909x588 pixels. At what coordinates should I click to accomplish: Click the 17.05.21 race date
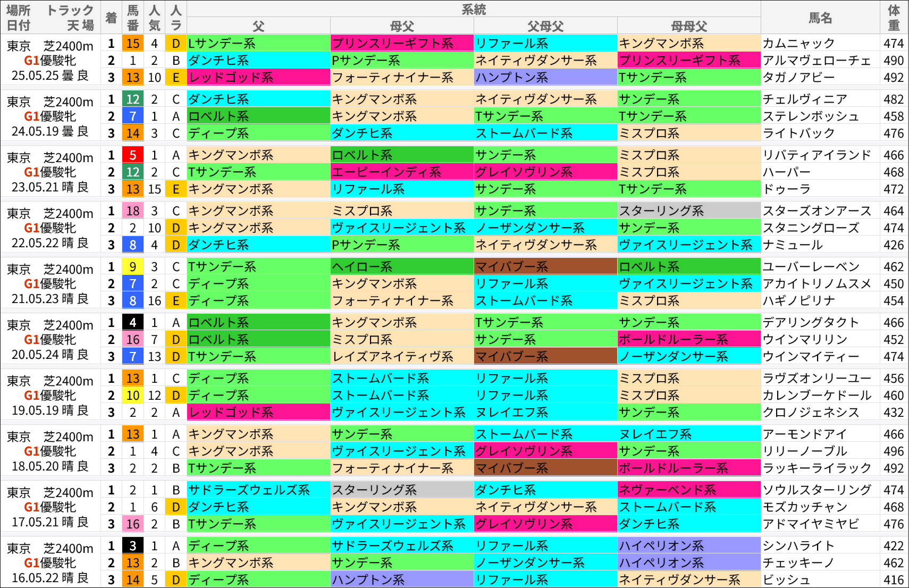click(x=35, y=523)
